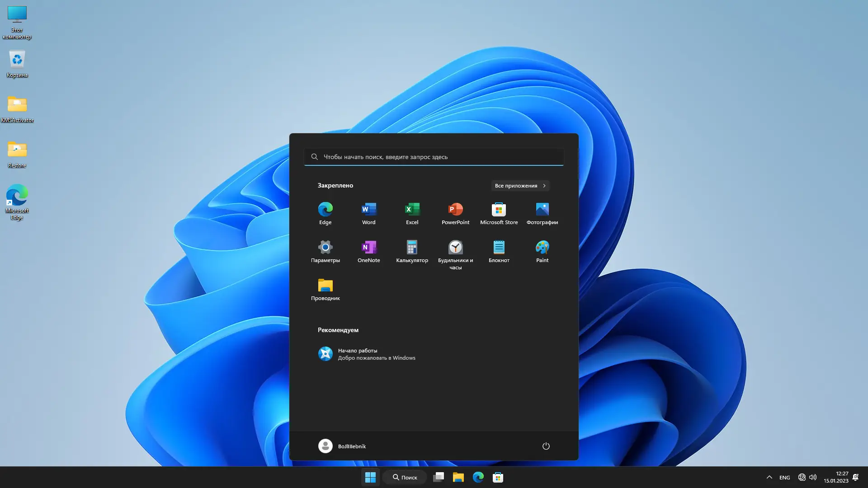Show hidden tray icons chevron
868x488 pixels.
point(769,477)
